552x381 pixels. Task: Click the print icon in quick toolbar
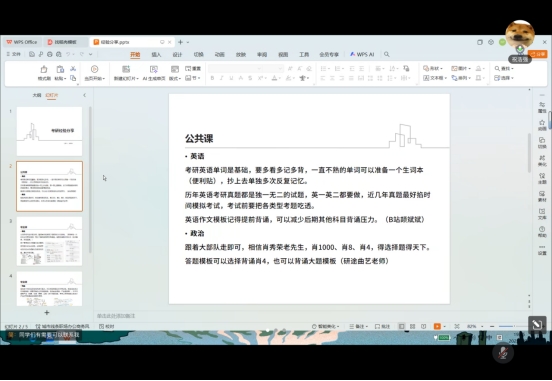pos(50,54)
